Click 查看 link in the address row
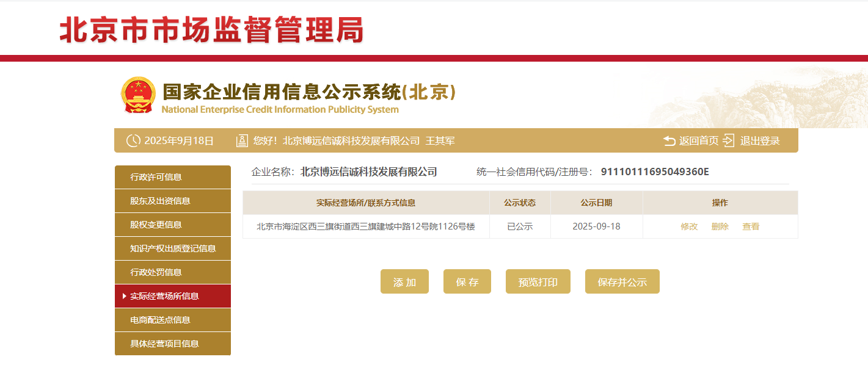The image size is (868, 387). (x=751, y=226)
